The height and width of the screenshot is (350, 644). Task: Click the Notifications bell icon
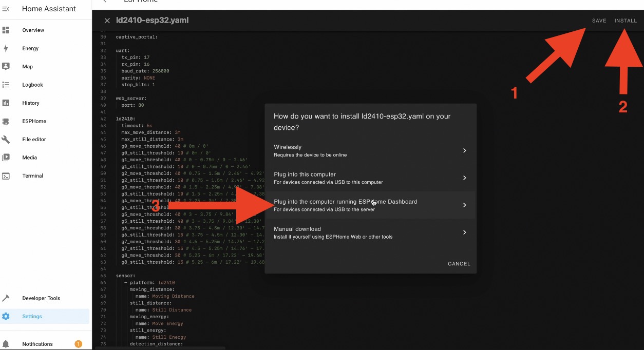[x=6, y=344]
